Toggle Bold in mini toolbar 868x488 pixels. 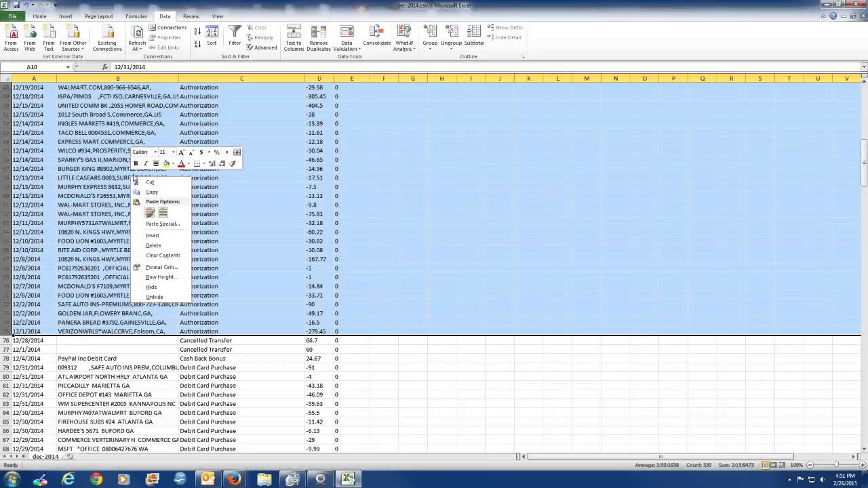(x=136, y=163)
